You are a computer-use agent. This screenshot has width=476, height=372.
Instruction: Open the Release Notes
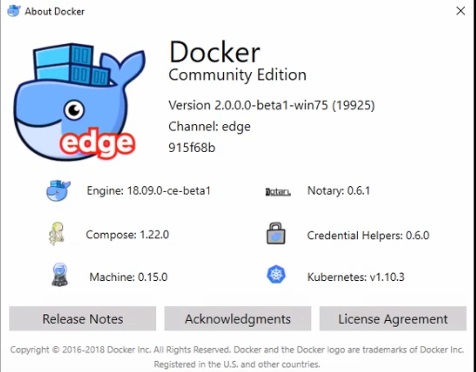coord(82,319)
